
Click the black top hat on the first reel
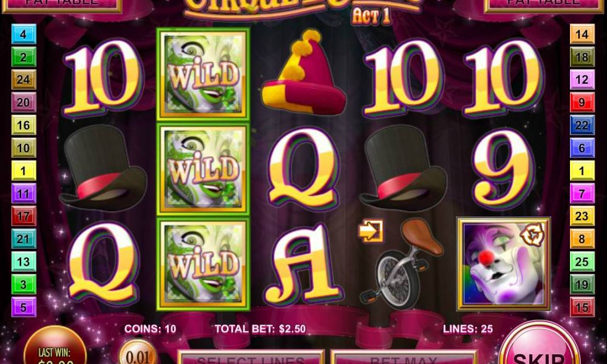(x=103, y=168)
